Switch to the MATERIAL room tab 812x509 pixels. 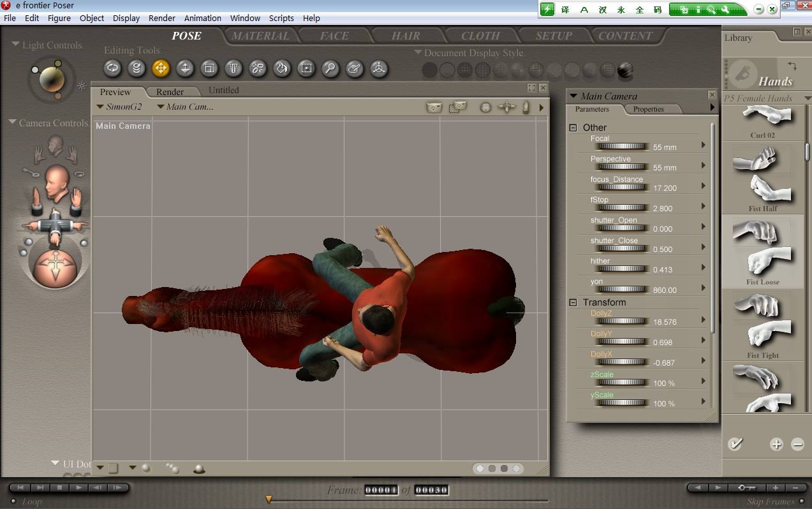260,36
